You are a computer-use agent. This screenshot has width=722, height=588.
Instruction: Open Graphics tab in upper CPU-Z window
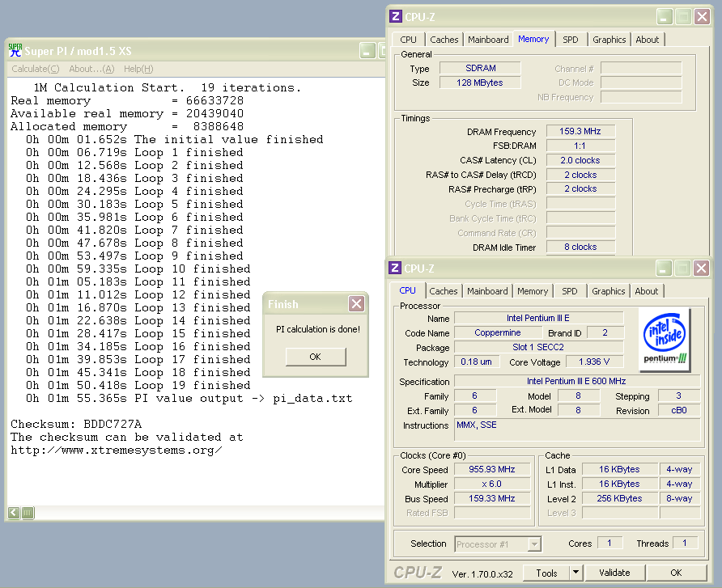pyautogui.click(x=609, y=40)
